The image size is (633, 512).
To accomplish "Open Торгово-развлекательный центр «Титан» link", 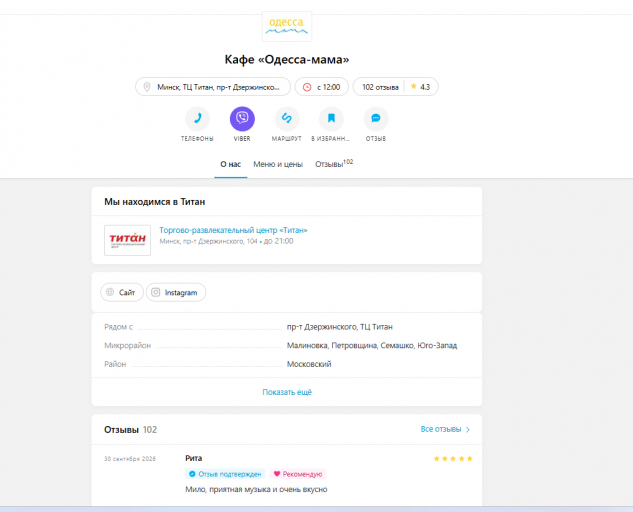I will (x=233, y=230).
